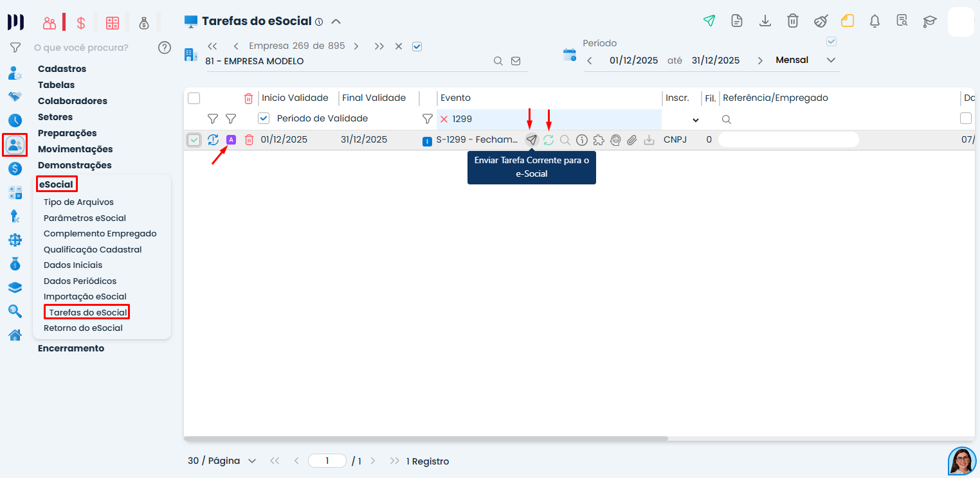Select Parâmetros eSocial in the submenu
Screen dimensions: 980x478
[x=85, y=218]
